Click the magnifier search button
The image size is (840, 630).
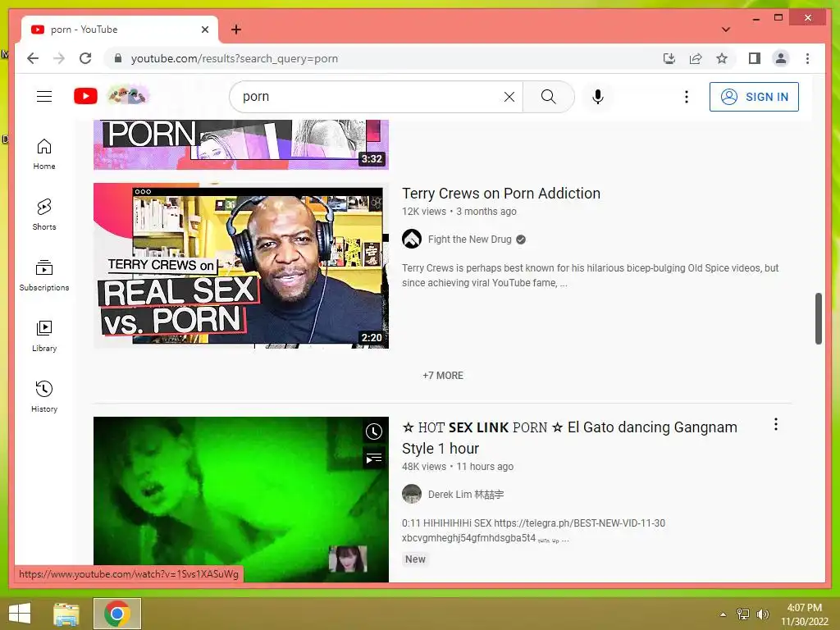click(549, 97)
